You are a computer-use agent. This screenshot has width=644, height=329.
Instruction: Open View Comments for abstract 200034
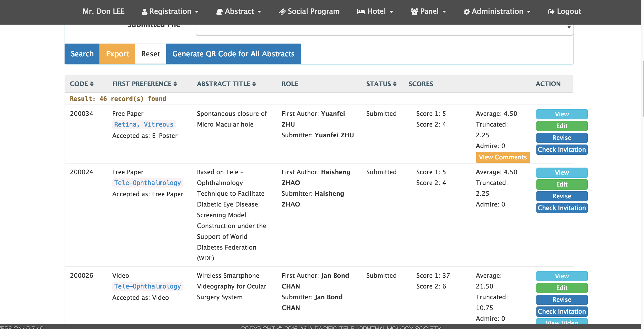coord(503,157)
